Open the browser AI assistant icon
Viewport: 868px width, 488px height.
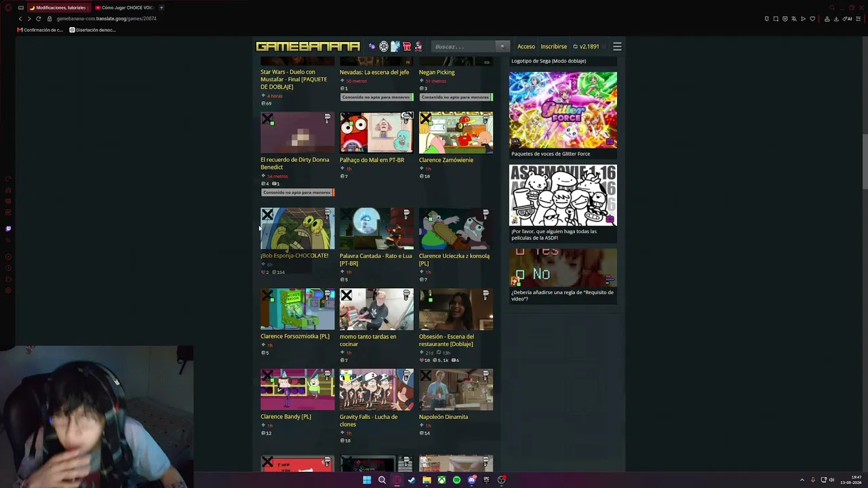tap(848, 18)
